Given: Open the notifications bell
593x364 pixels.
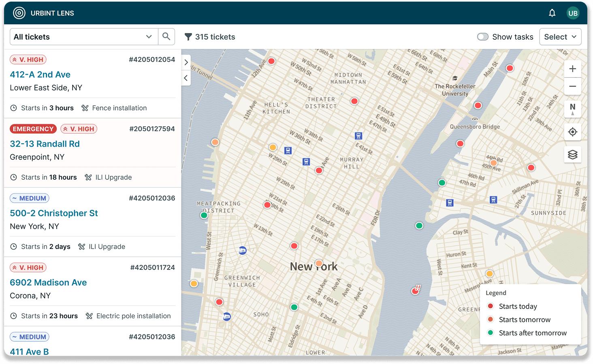Looking at the screenshot, I should (552, 13).
